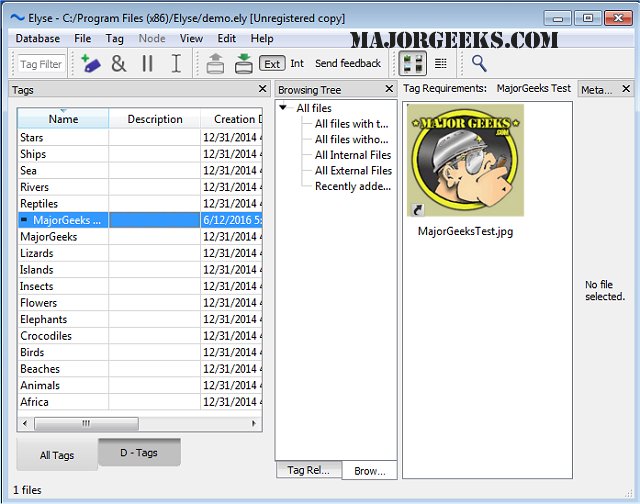Viewport: 640px width, 504px height.
Task: Open the File menu
Action: coord(82,38)
